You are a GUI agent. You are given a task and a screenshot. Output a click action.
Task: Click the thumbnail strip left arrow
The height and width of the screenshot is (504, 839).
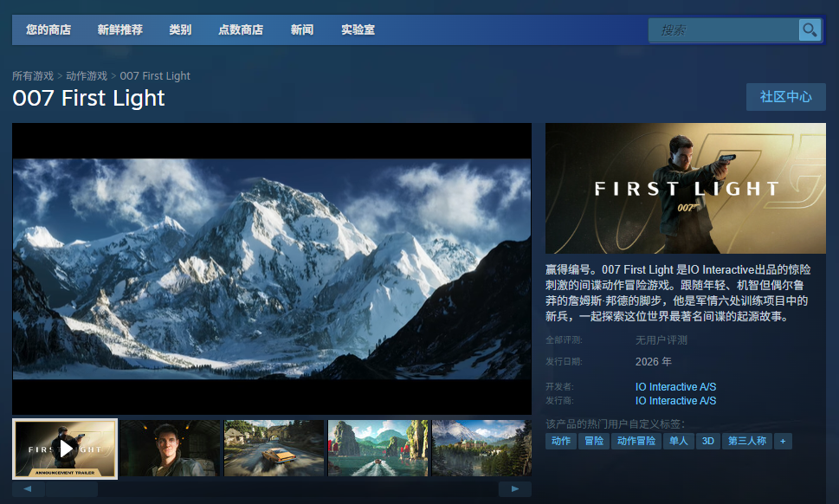tap(28, 488)
